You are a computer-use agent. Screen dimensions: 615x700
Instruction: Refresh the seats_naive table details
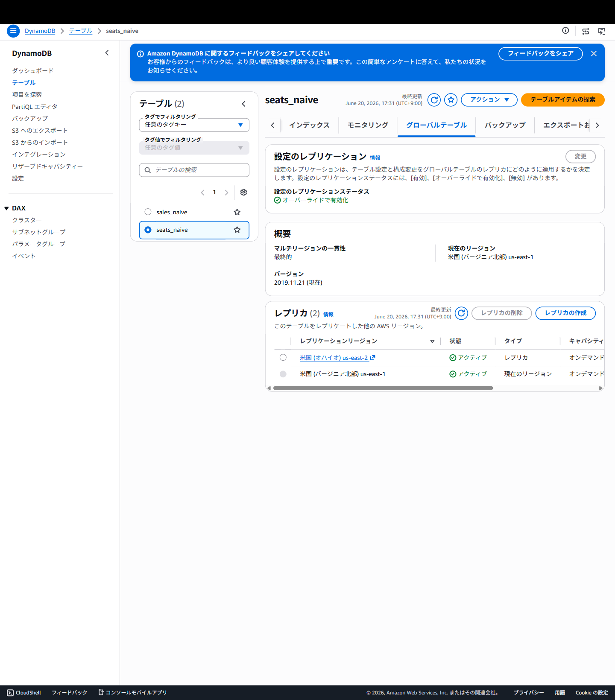(434, 100)
